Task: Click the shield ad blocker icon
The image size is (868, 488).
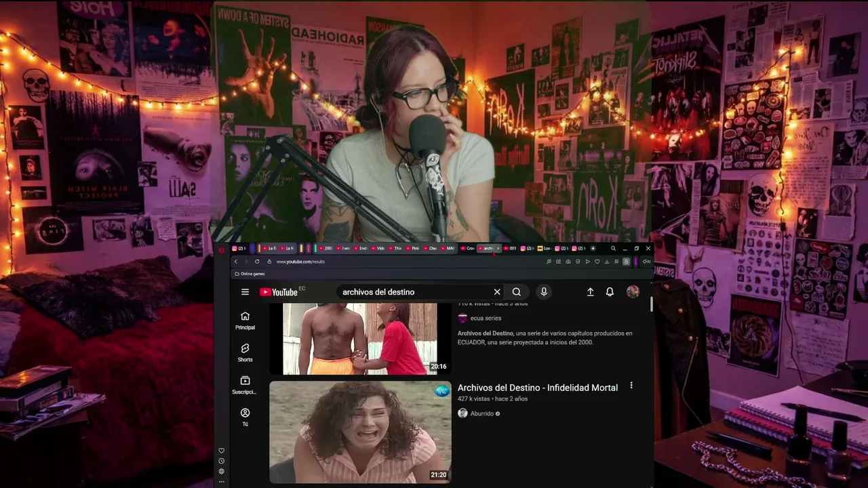Action: point(578,262)
